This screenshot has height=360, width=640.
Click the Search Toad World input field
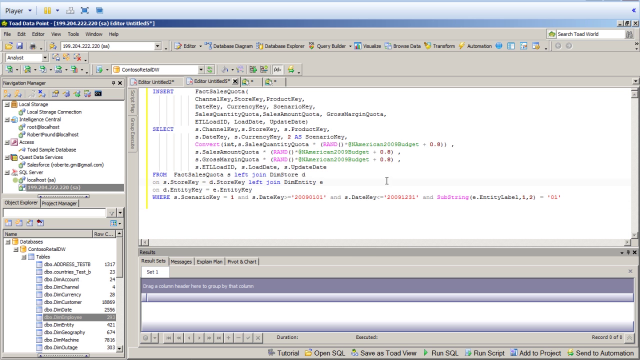coord(590,34)
